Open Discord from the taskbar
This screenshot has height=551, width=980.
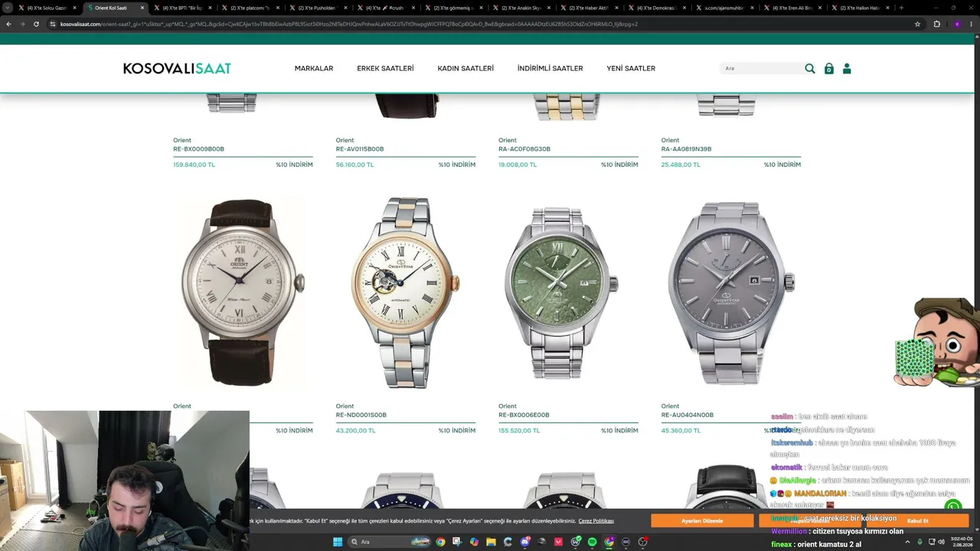(x=524, y=542)
